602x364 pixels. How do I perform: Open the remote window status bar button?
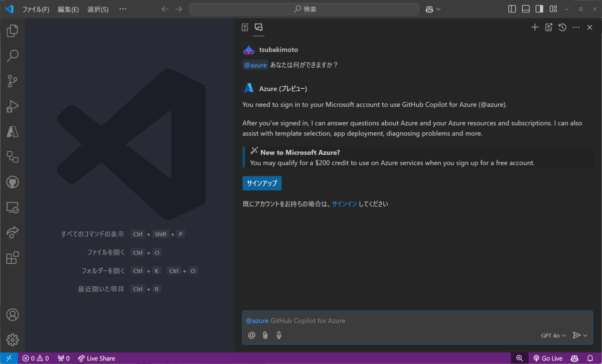pyautogui.click(x=9, y=358)
